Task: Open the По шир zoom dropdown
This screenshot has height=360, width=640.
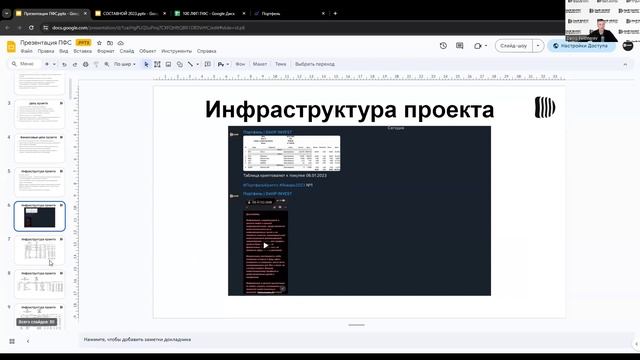Action: coord(124,64)
